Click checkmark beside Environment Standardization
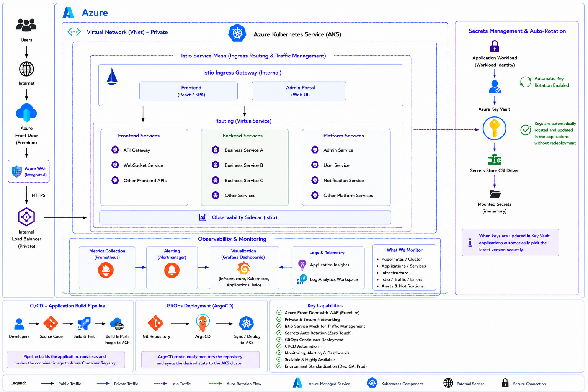The width and height of the screenshot is (588, 392). click(279, 366)
